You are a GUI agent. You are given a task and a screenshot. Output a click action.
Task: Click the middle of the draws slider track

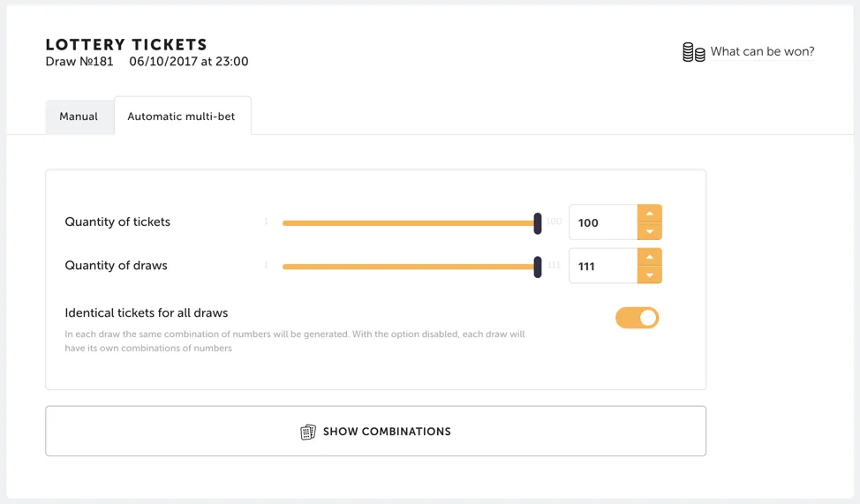click(410, 267)
